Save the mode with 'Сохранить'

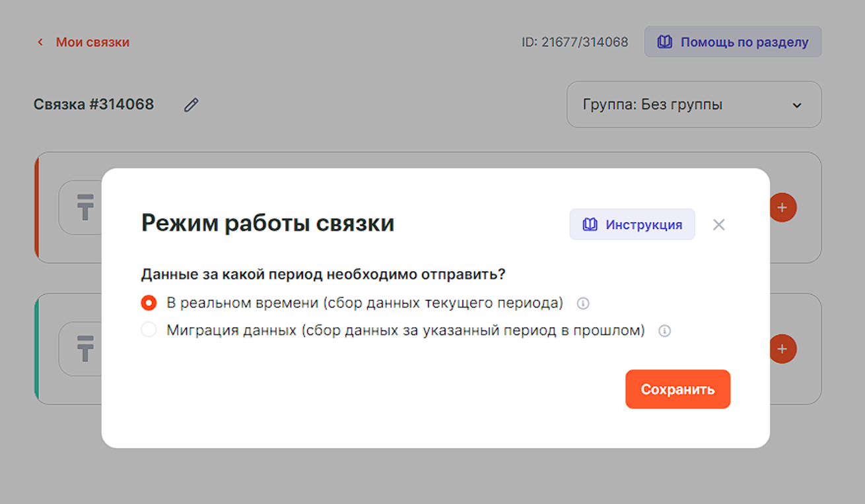tap(677, 389)
